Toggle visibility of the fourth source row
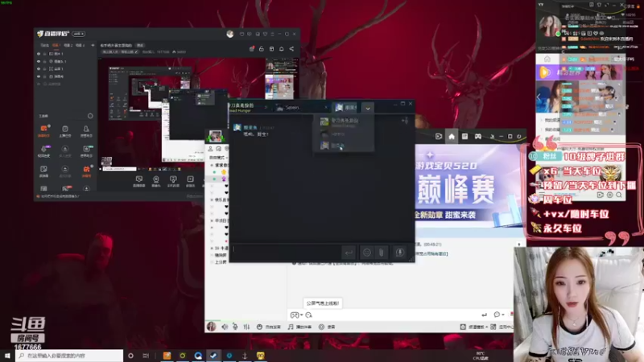The height and width of the screenshot is (362, 644). click(39, 76)
